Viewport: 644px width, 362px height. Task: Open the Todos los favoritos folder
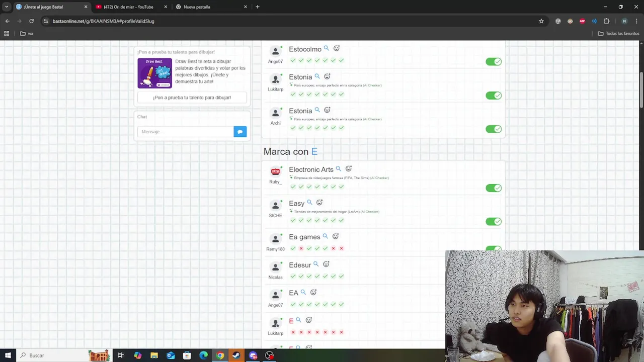coord(618,34)
